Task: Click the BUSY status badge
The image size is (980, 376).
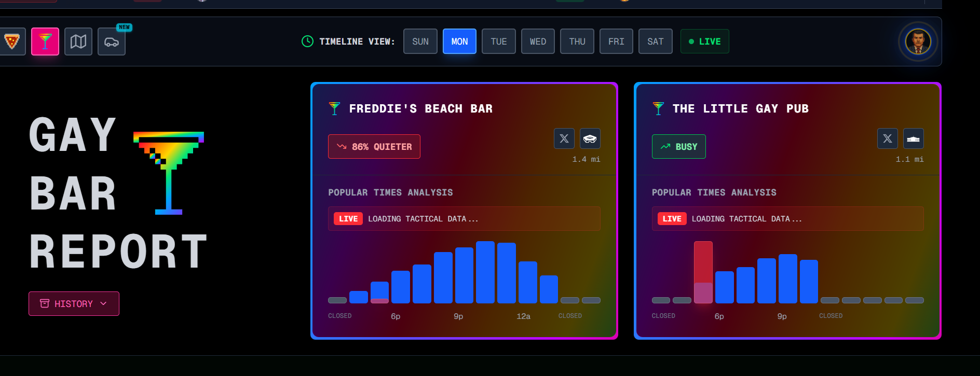Action: [679, 147]
